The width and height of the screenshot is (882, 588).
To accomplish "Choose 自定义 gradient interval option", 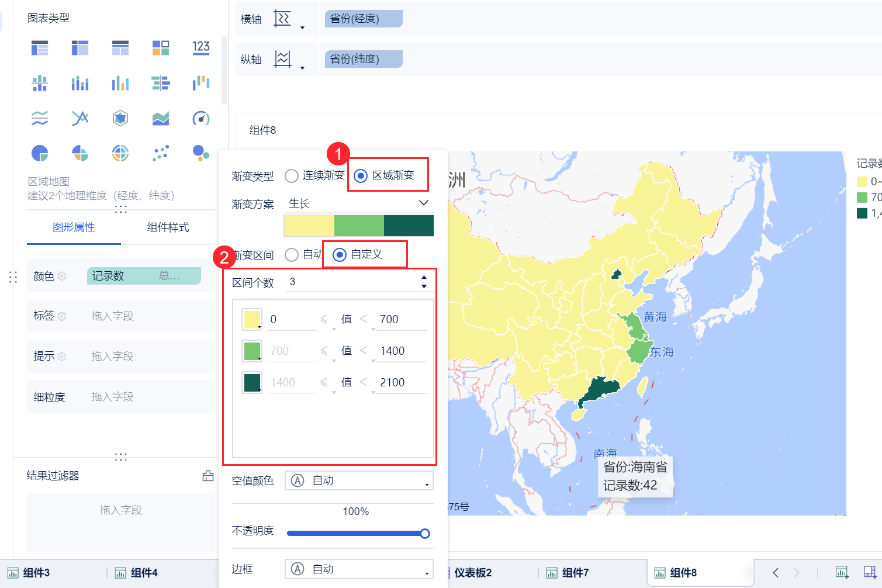I will click(340, 254).
